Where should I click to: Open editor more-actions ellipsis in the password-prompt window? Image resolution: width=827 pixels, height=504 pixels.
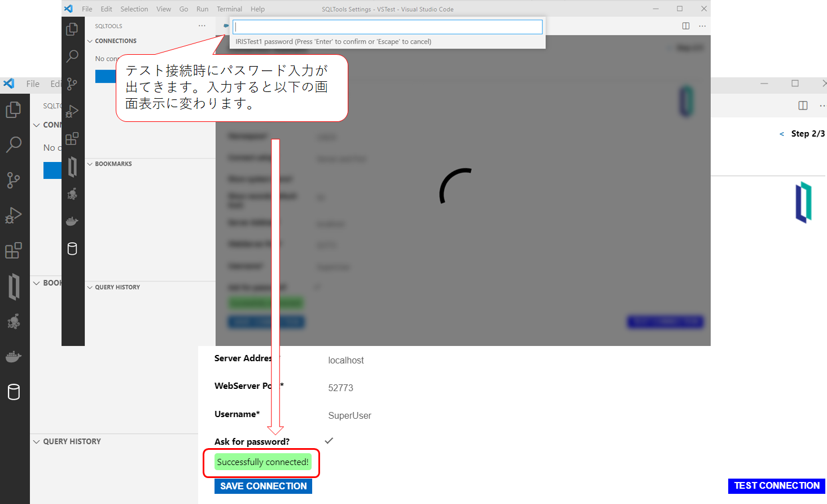702,26
